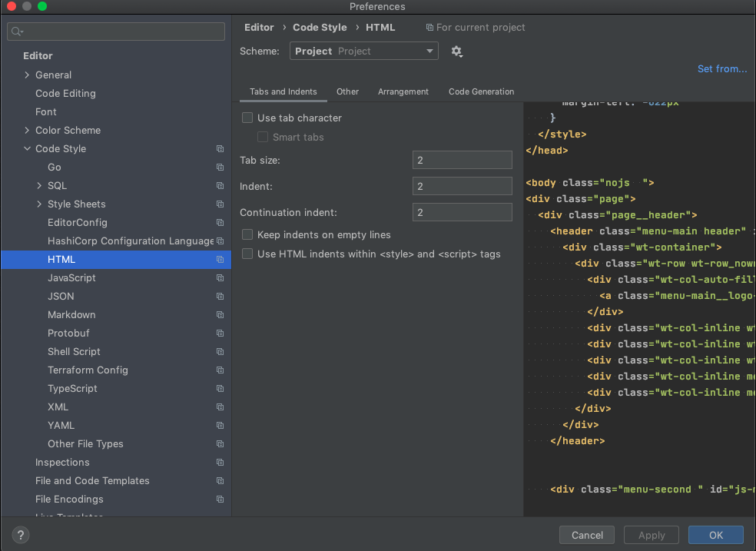Open the Code Generation tab
756x551 pixels.
481,91
